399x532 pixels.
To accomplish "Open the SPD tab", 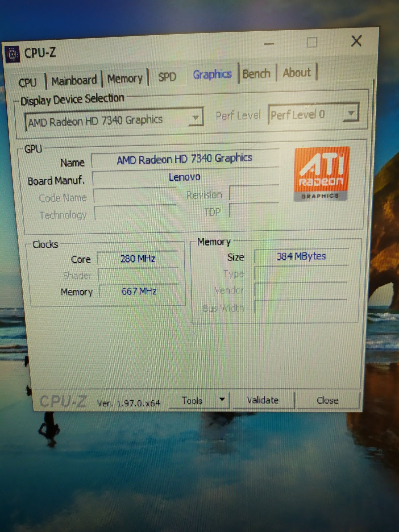I will point(167,77).
